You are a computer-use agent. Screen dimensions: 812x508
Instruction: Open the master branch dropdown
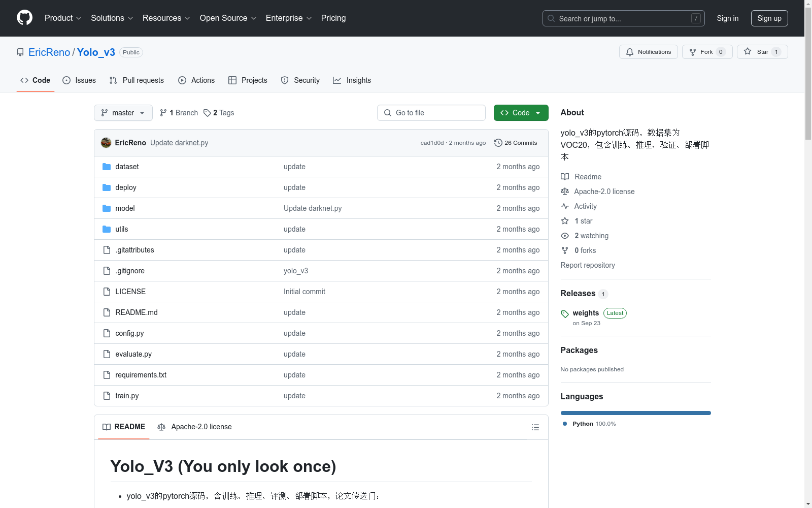tap(123, 113)
